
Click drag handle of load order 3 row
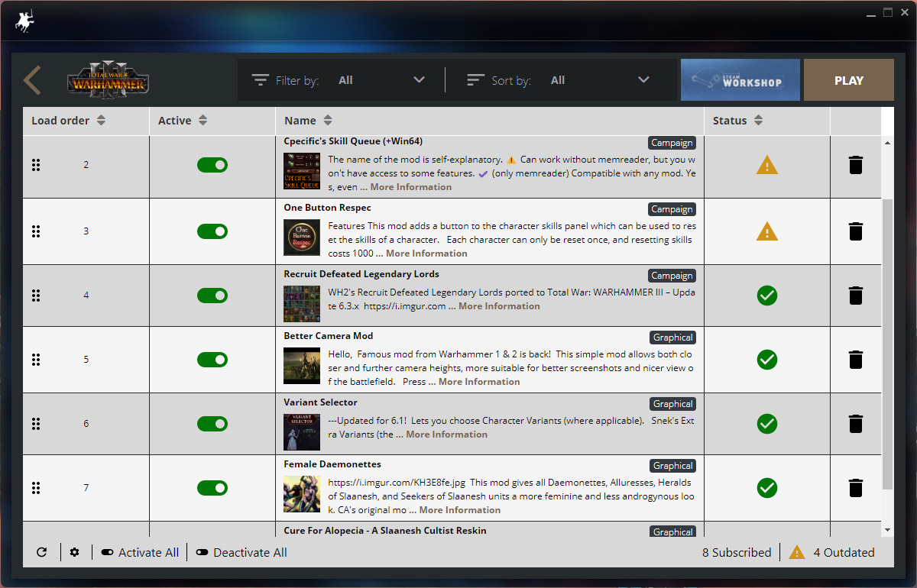pos(36,231)
